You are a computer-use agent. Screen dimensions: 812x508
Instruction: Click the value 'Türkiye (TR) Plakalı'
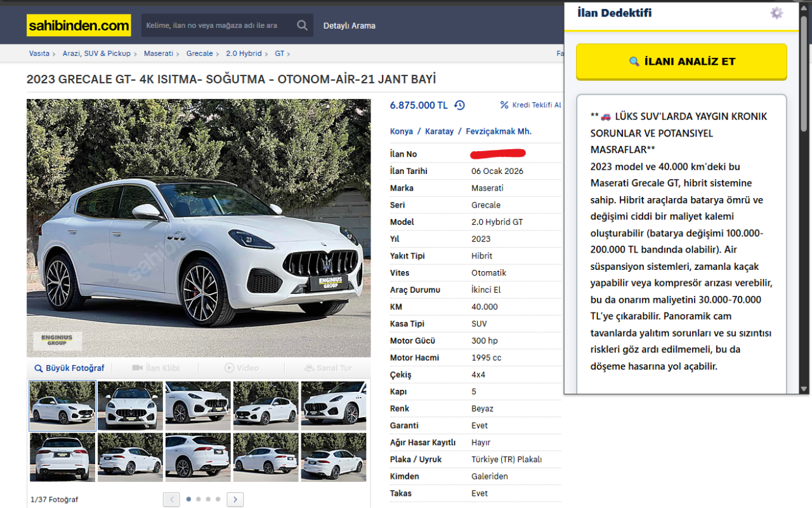[x=507, y=459]
